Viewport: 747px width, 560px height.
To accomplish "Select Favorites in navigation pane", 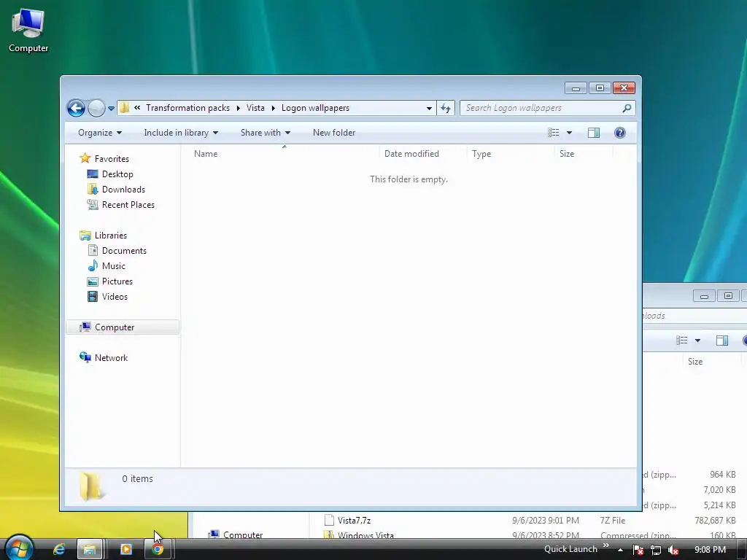I will 112,158.
